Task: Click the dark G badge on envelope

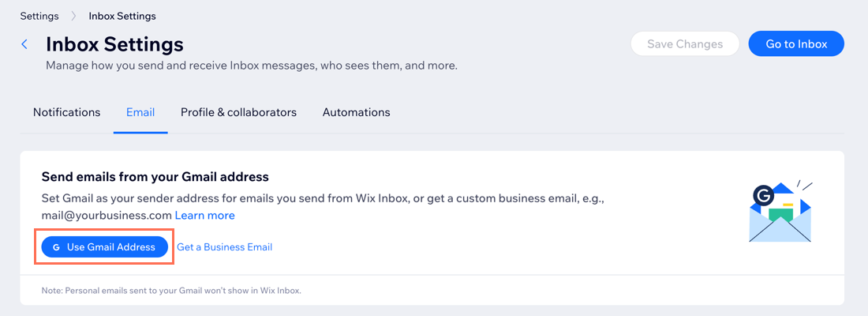Action: [x=763, y=196]
